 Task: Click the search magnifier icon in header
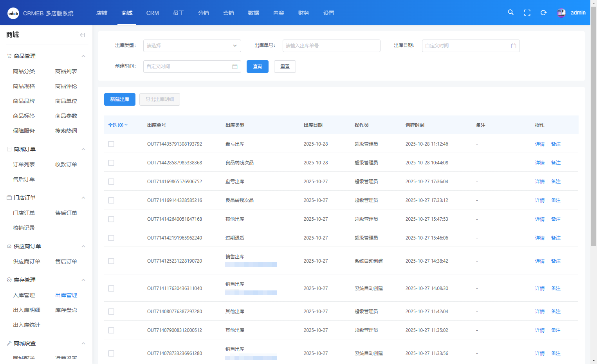coord(510,13)
